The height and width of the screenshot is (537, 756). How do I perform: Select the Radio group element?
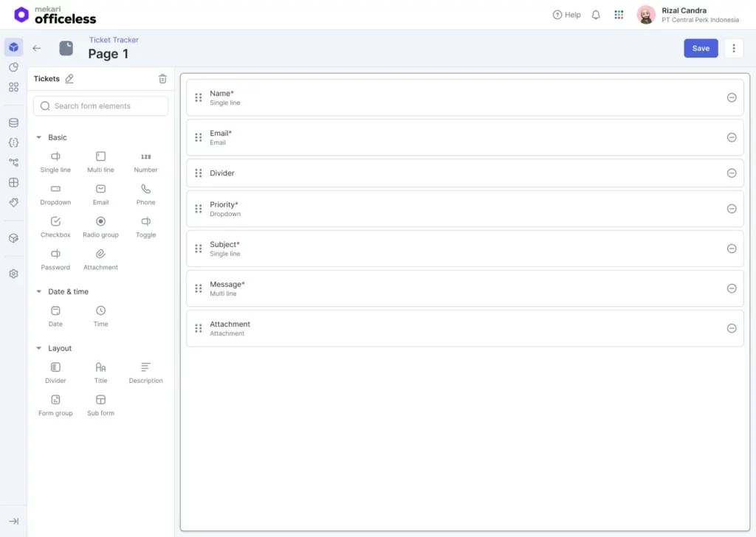100,226
